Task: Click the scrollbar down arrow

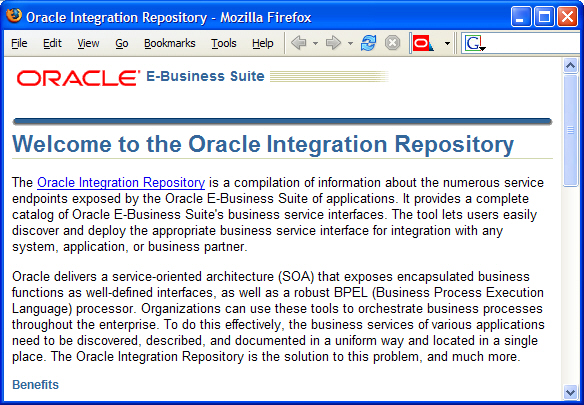Action: pos(570,392)
